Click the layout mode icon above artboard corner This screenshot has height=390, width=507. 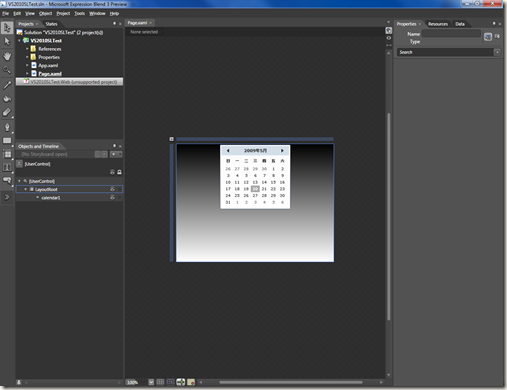pyautogui.click(x=172, y=139)
